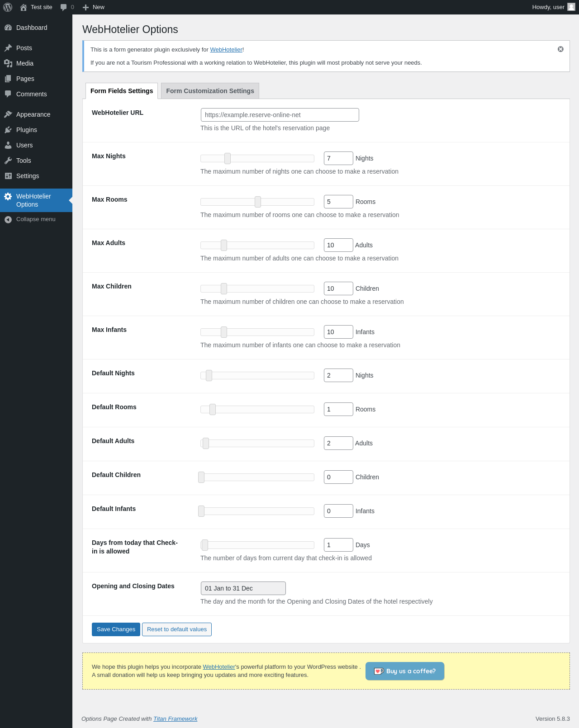Screen dimensions: 579x728
Task: Click the Max Children slider handle
Action: click(224, 288)
